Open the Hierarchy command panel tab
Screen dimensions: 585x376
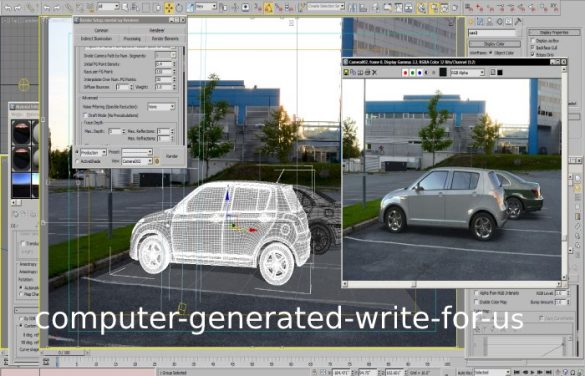pyautogui.click(x=490, y=22)
